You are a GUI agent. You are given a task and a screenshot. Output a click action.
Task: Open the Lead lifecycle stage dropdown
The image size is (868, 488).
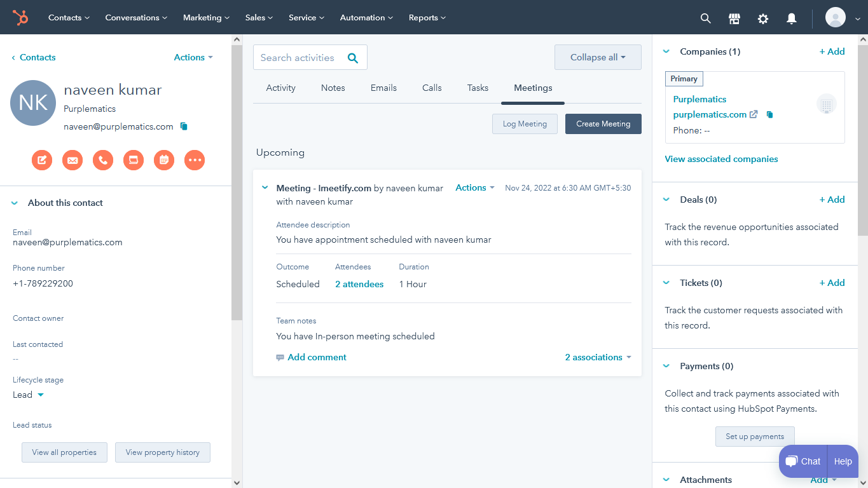(27, 395)
